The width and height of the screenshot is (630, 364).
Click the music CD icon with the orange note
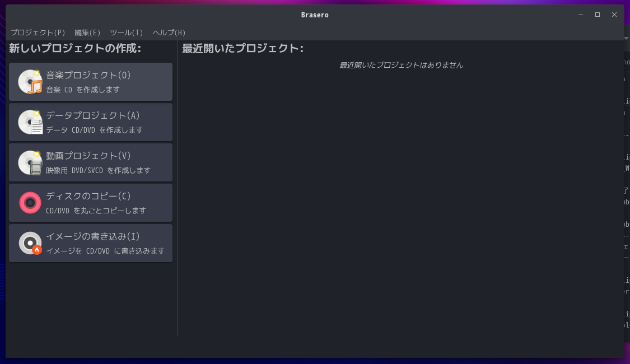point(30,82)
